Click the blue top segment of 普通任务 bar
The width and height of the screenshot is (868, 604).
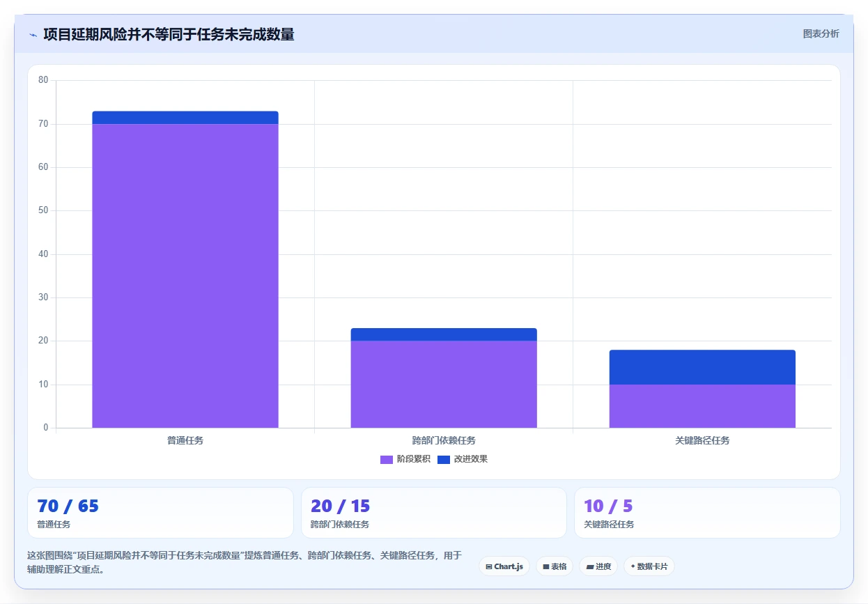(185, 118)
